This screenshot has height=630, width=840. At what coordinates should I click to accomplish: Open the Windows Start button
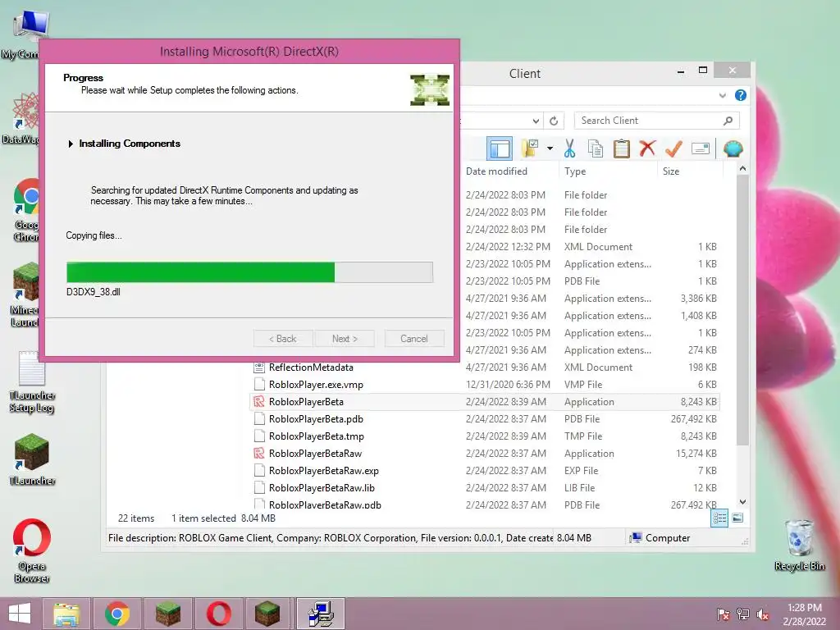coord(20,614)
